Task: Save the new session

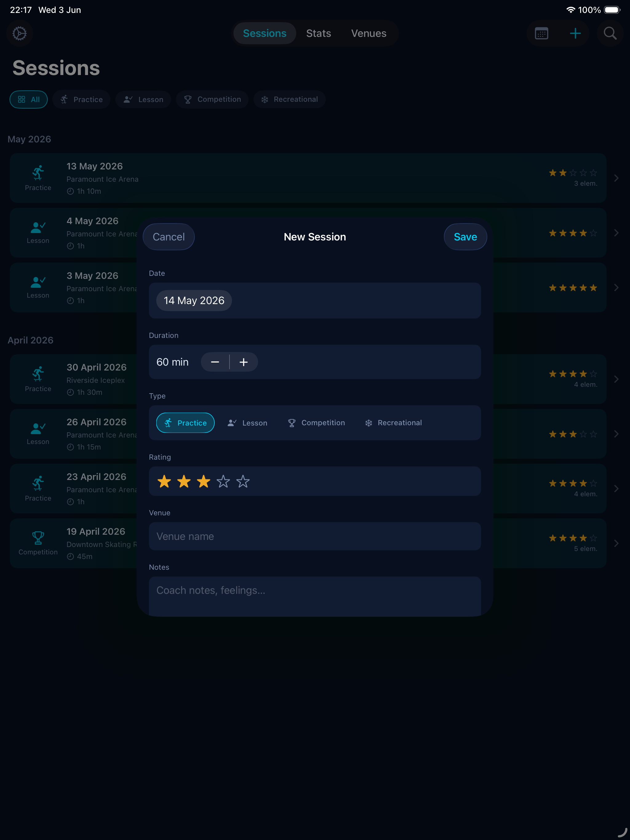Action: [465, 236]
